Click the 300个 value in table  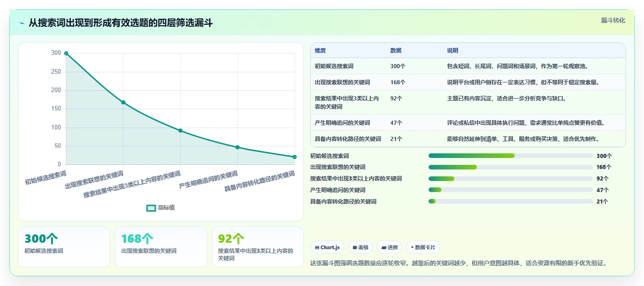point(398,66)
